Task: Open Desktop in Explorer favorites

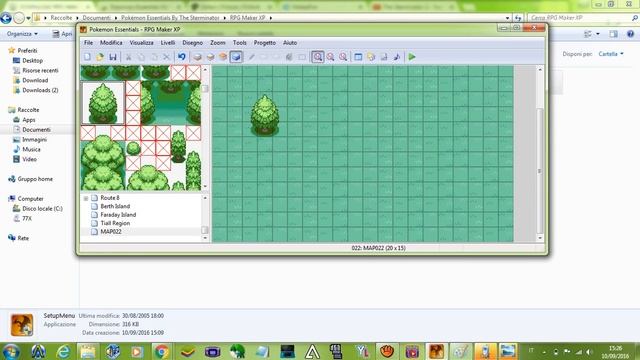Action: (x=32, y=60)
